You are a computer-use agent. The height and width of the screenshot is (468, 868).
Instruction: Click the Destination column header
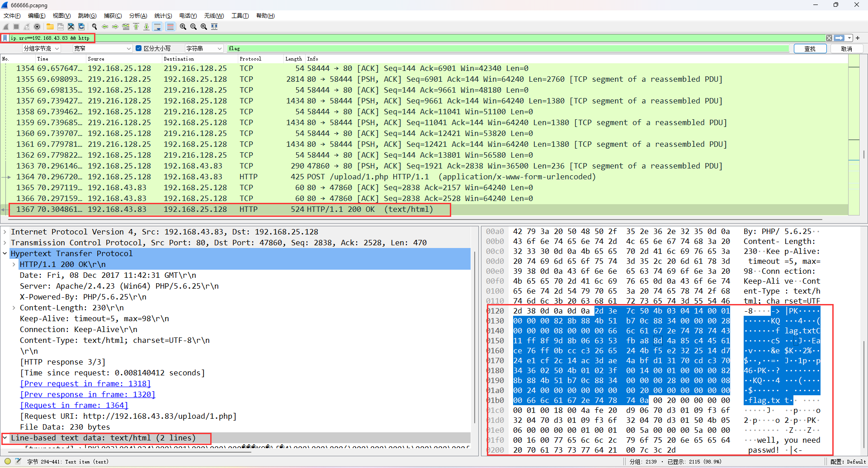(x=199, y=59)
